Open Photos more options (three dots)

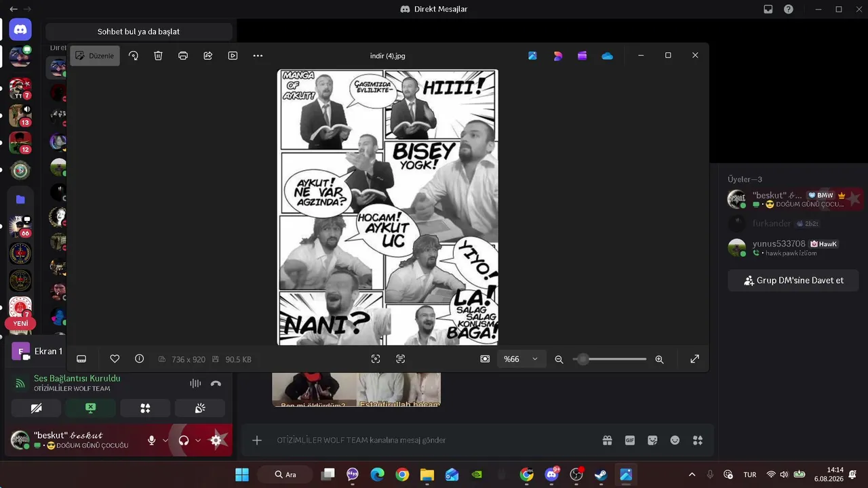pyautogui.click(x=258, y=56)
